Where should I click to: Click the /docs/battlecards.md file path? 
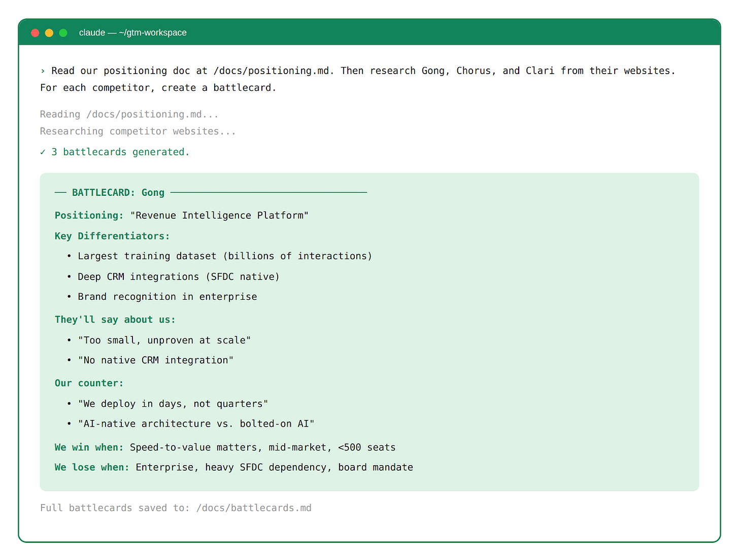click(254, 508)
